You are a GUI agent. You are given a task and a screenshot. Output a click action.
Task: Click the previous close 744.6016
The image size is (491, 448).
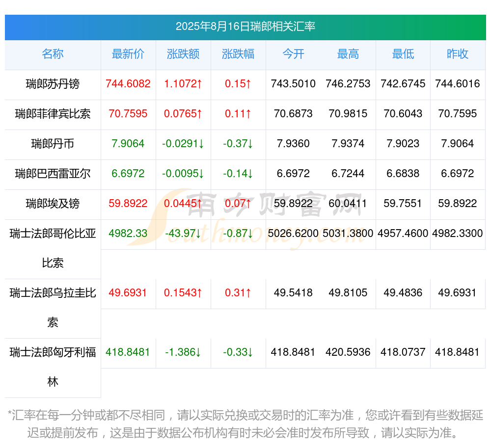(x=458, y=84)
